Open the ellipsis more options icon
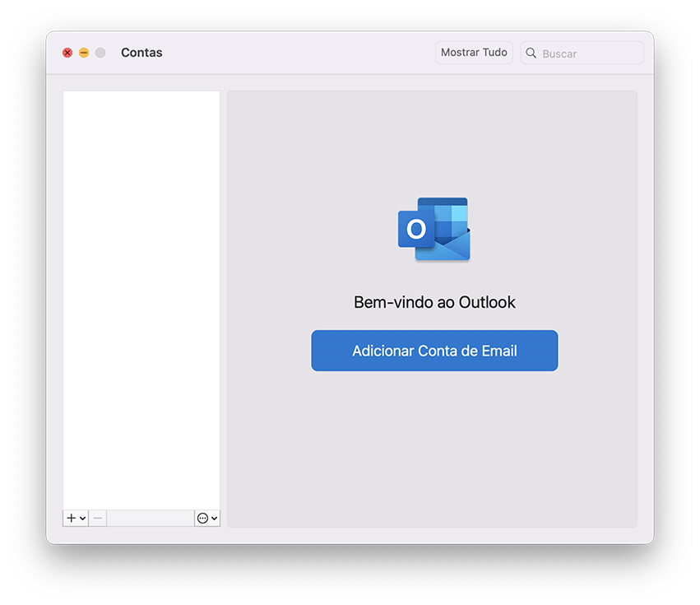 point(202,518)
